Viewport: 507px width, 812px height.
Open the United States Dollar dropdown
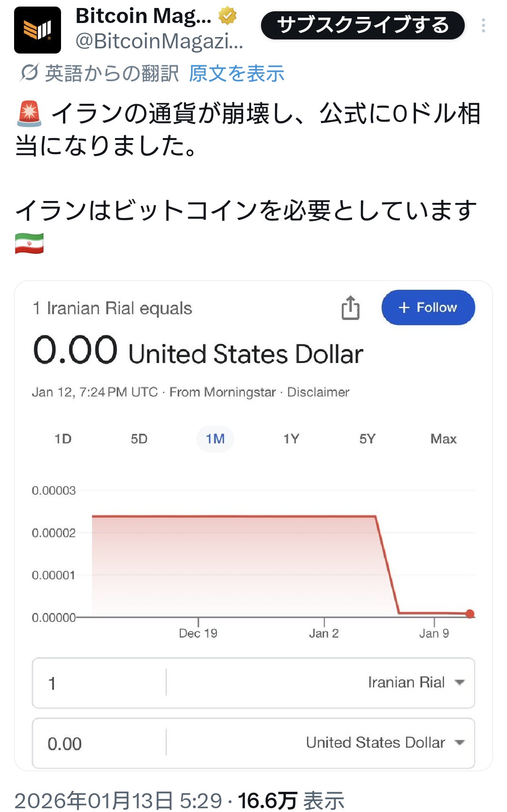384,742
